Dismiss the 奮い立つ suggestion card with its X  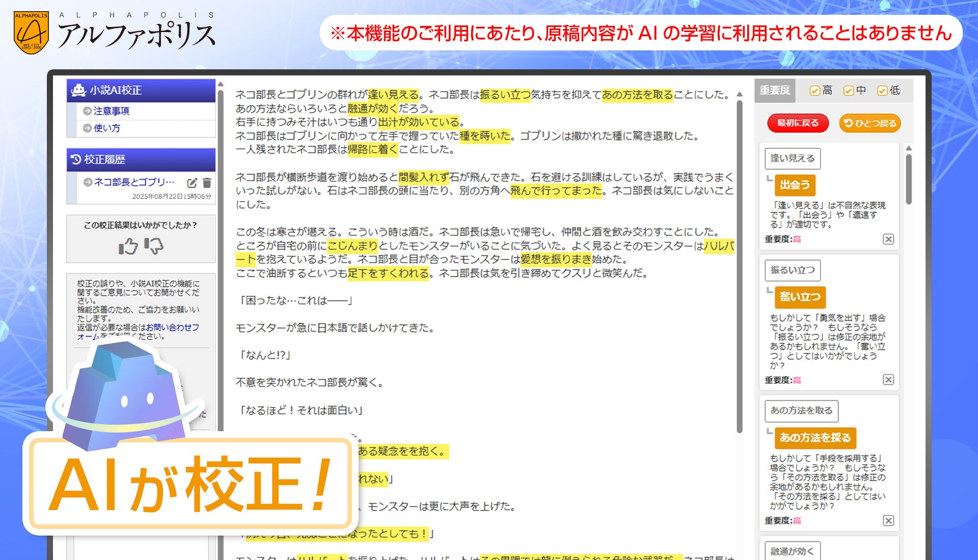[x=888, y=380]
